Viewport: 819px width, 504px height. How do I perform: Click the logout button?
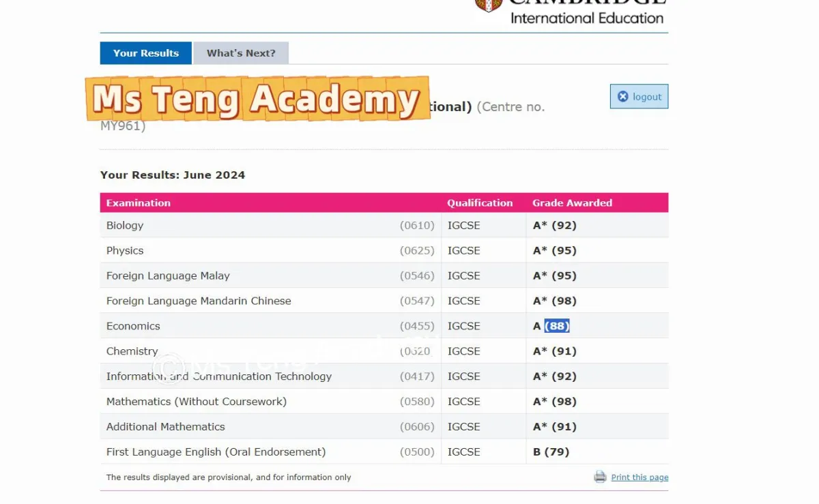point(639,97)
